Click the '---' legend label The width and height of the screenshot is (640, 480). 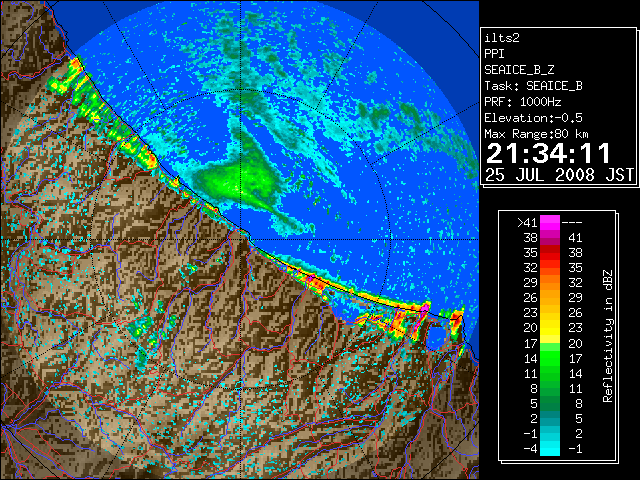pyautogui.click(x=572, y=222)
